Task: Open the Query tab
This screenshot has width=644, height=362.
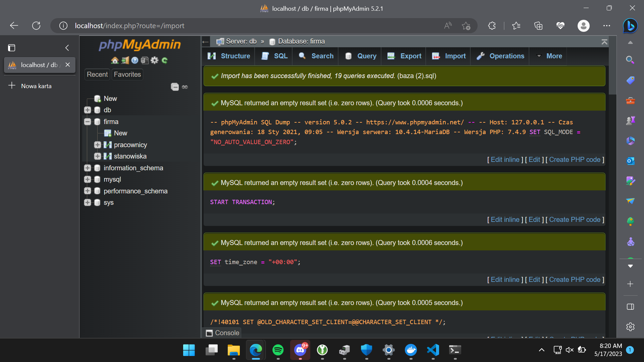Action: tap(360, 56)
